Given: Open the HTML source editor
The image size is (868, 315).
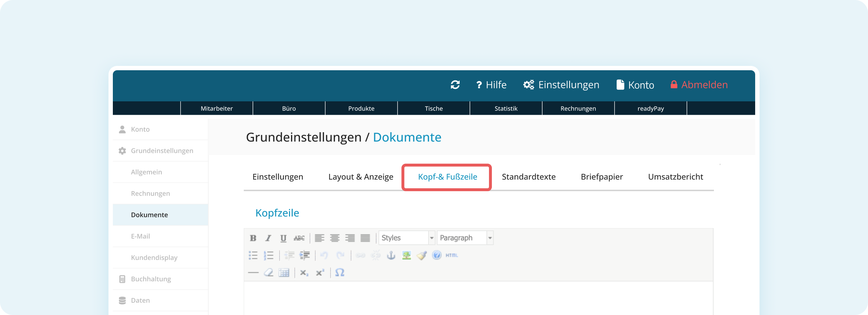Looking at the screenshot, I should coord(452,255).
